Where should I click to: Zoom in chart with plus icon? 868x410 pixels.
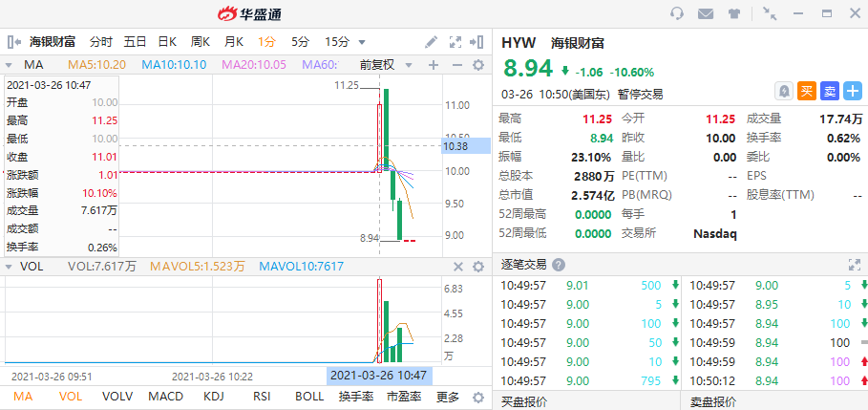pos(434,65)
